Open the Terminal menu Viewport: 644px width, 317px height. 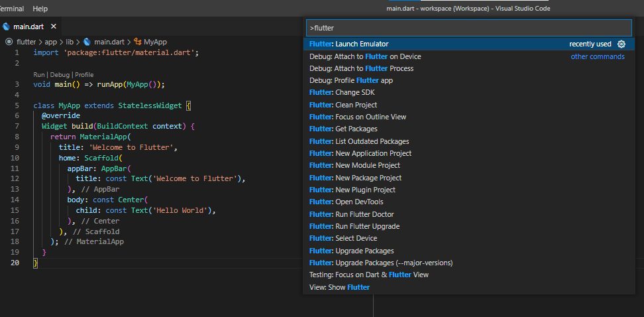[11, 8]
